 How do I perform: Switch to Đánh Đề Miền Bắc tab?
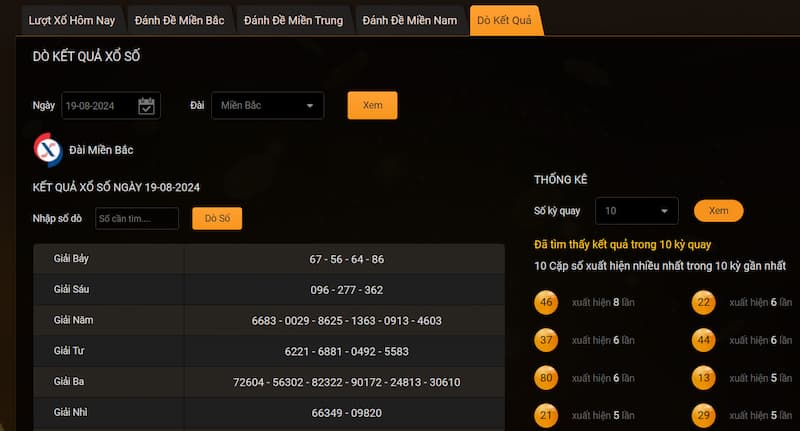(x=180, y=20)
